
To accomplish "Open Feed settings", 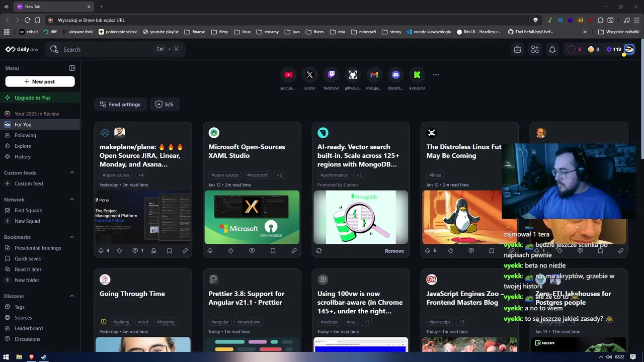I will pos(120,104).
